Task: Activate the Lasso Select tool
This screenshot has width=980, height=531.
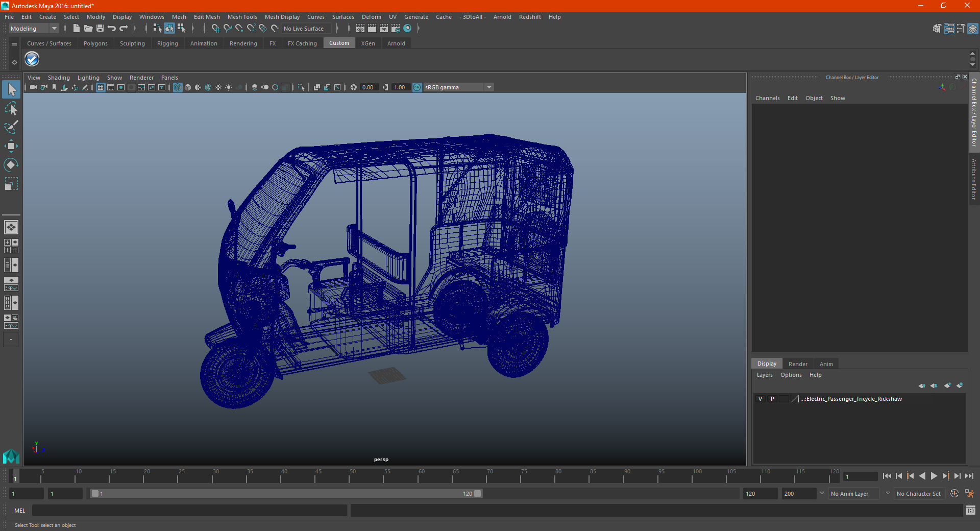Action: point(11,108)
